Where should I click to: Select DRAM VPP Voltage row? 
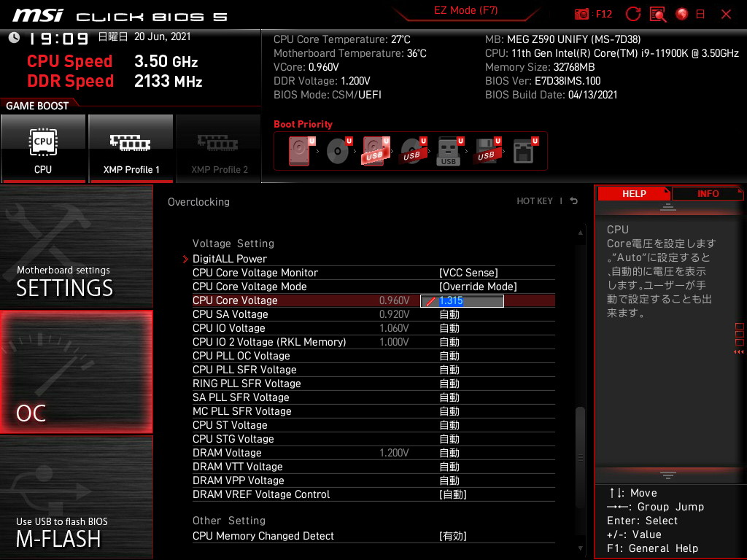[x=373, y=480]
